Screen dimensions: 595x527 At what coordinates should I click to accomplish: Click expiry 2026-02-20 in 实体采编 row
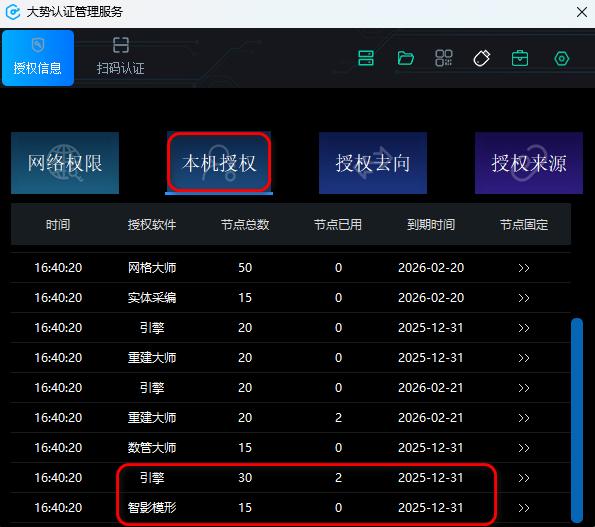coord(431,298)
